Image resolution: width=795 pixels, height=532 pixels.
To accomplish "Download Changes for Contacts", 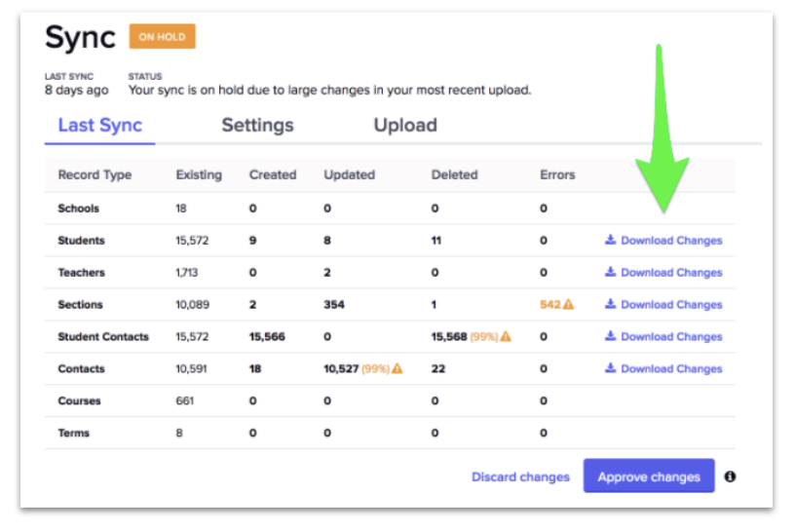I will (663, 368).
